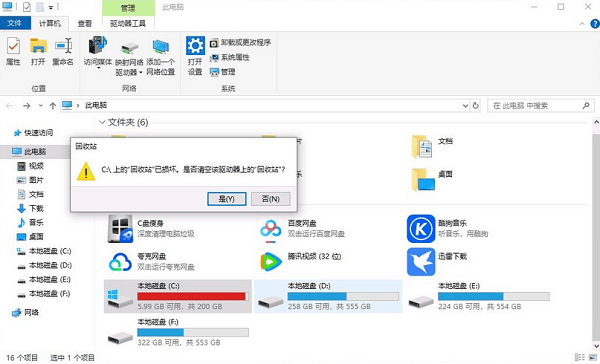Click the back arrow navigation button
The image size is (600, 364).
[10, 106]
